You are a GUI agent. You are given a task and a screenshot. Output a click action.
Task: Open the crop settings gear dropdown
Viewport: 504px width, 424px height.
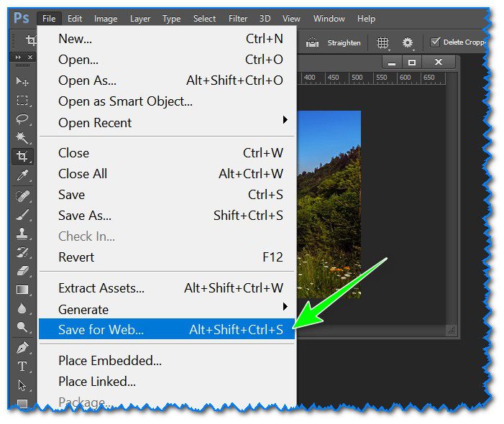pyautogui.click(x=408, y=42)
